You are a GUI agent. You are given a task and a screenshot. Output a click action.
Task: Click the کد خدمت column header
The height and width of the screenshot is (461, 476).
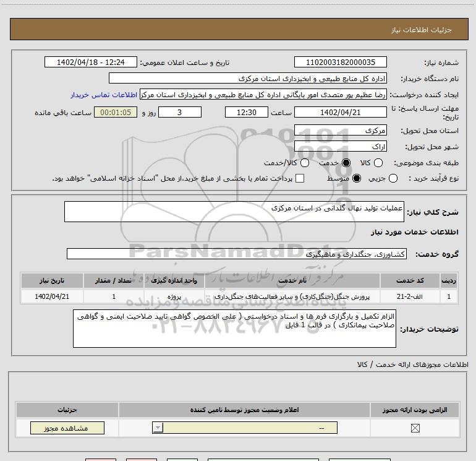tap(410, 280)
